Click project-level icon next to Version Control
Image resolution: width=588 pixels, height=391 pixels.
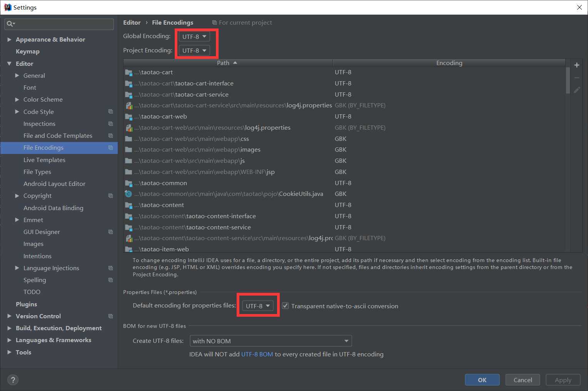click(110, 316)
